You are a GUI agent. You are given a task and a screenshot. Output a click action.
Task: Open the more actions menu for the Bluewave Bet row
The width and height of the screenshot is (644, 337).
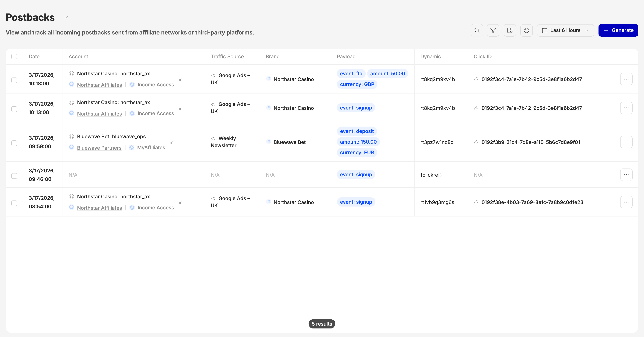(626, 142)
